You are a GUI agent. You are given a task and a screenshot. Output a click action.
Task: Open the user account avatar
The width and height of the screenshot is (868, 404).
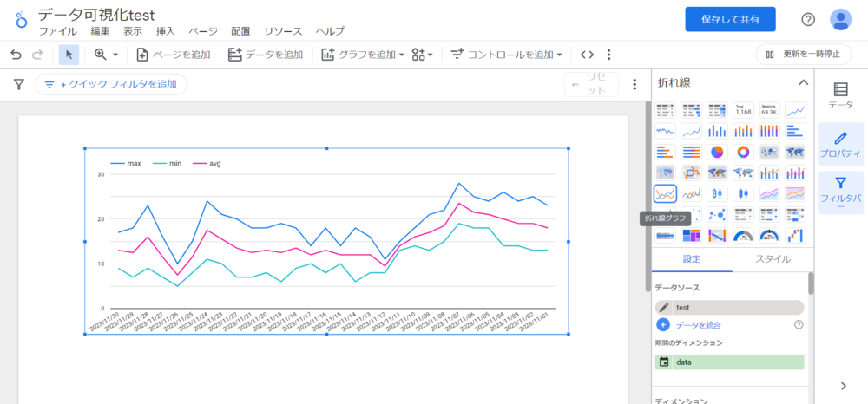click(840, 19)
